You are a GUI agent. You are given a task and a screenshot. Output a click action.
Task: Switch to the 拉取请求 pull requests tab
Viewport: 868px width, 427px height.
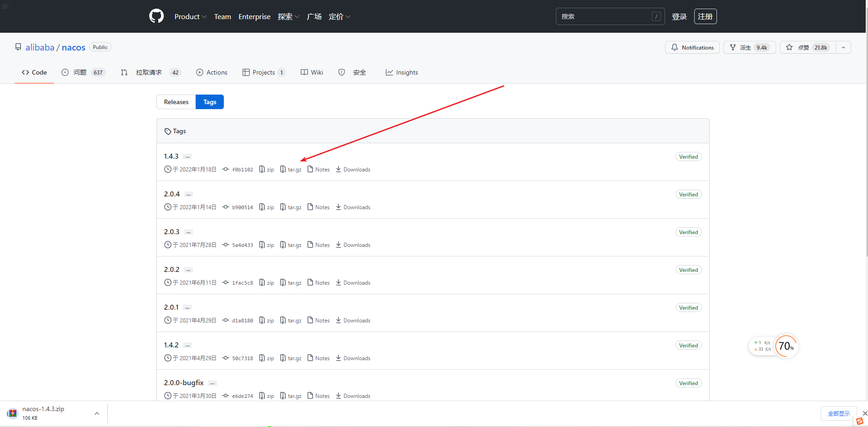(151, 72)
